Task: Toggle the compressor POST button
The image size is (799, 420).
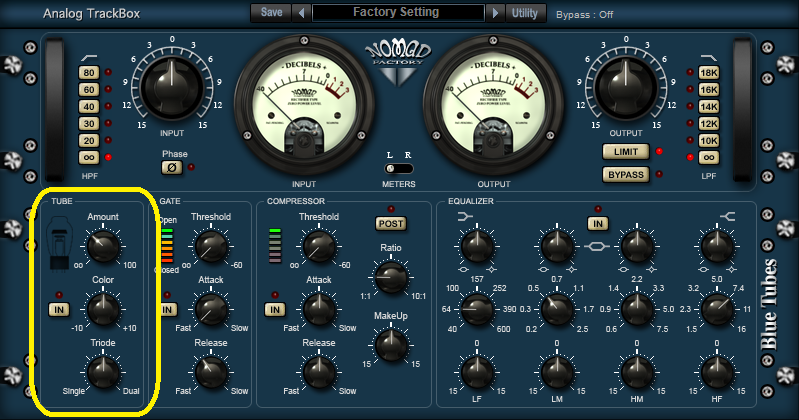Action: 391,223
